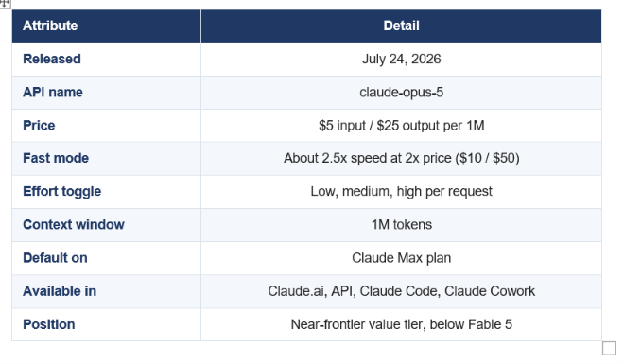624x364 pixels.
Task: Click the Claude Max plan cell
Action: pos(401,258)
